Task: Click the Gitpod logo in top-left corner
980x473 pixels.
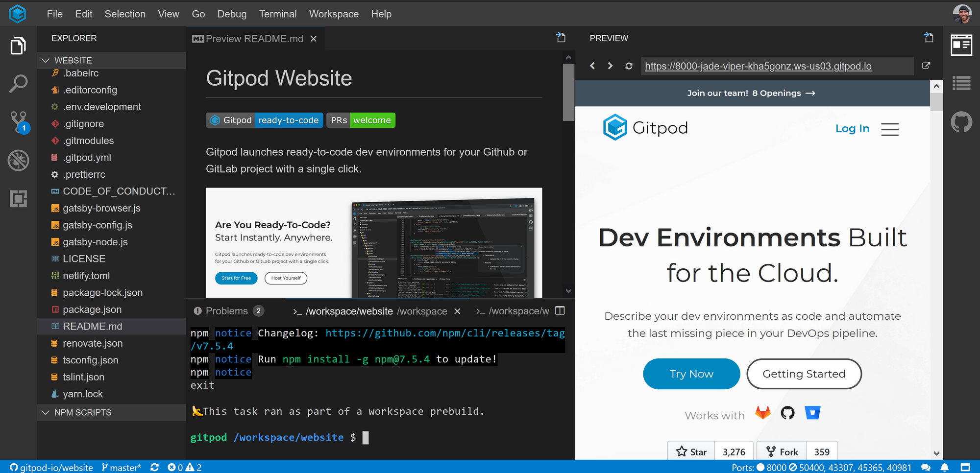Action: point(18,14)
